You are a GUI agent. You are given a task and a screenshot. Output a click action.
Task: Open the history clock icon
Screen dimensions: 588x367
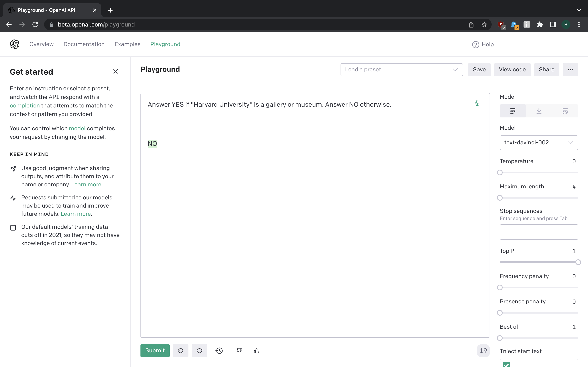coord(219,350)
